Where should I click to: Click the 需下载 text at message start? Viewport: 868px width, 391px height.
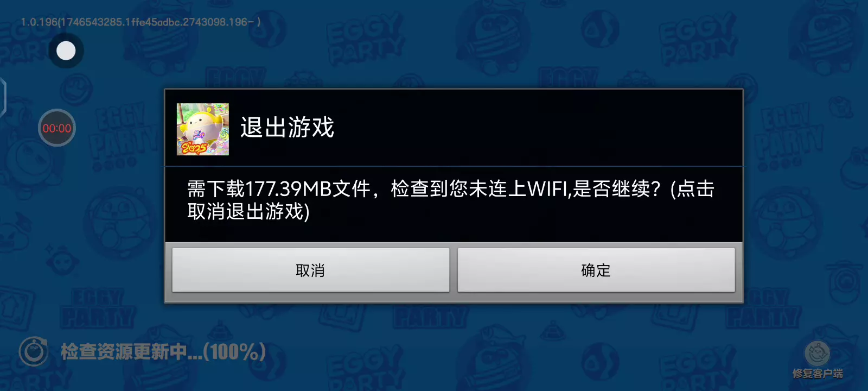[216, 189]
